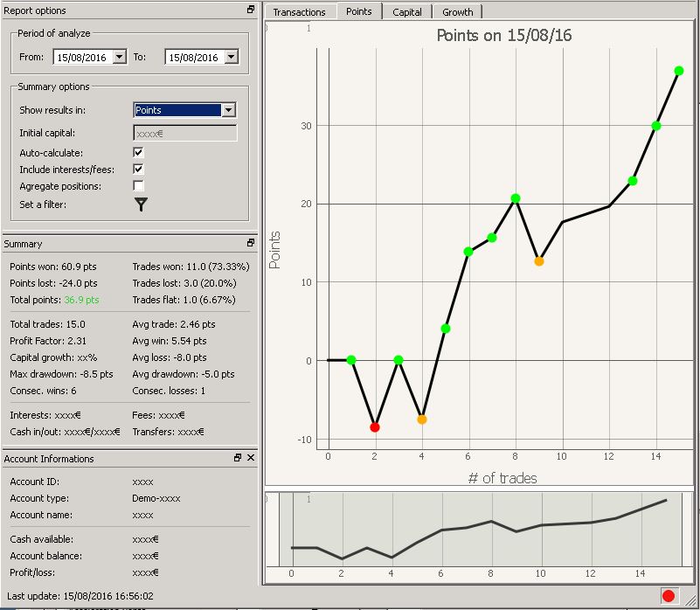
Task: Switch to the Transactions tab
Action: point(299,12)
